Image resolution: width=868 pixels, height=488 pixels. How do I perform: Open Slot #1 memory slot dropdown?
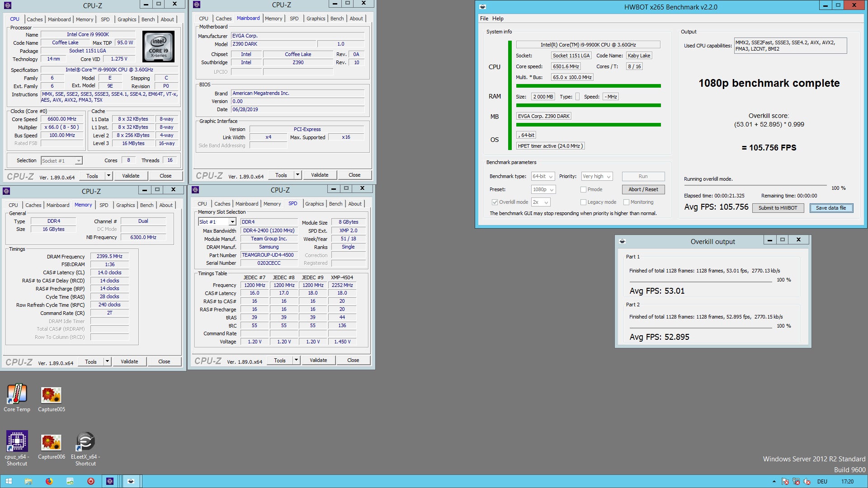coord(217,222)
